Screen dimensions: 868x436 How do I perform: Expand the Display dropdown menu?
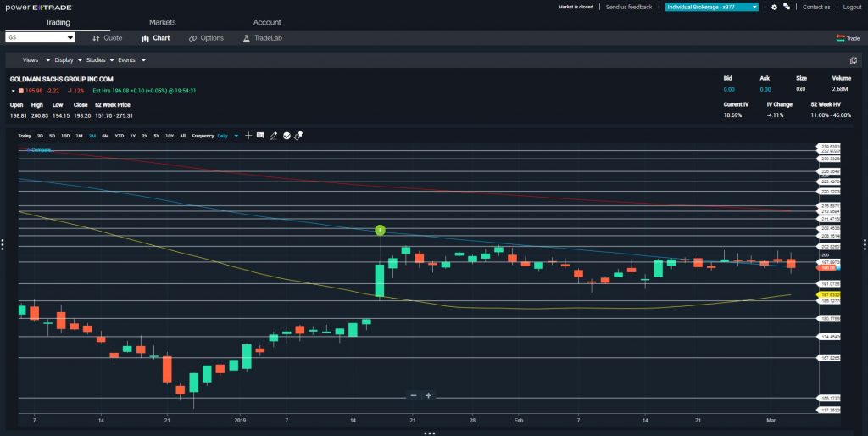click(x=68, y=60)
